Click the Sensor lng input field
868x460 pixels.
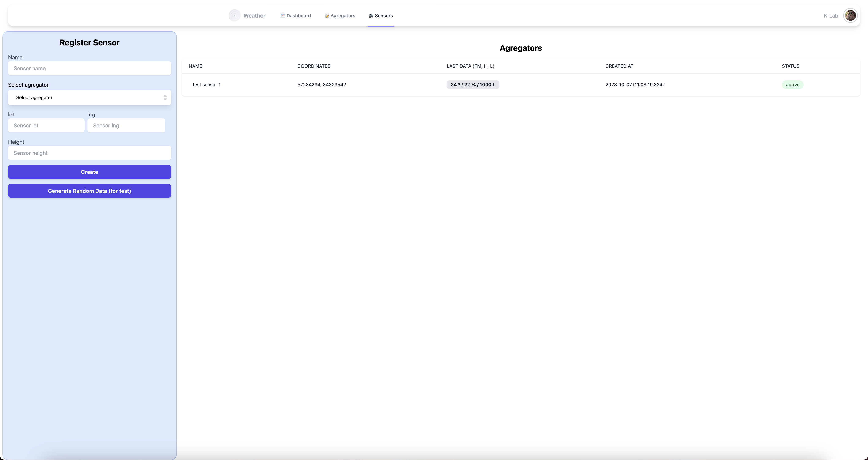pos(126,126)
